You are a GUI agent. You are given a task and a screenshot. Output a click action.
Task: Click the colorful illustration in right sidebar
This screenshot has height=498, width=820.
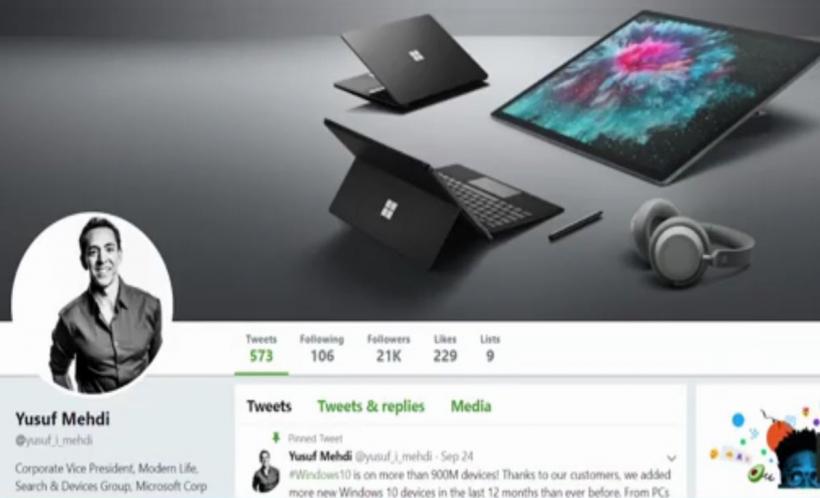[x=764, y=446]
